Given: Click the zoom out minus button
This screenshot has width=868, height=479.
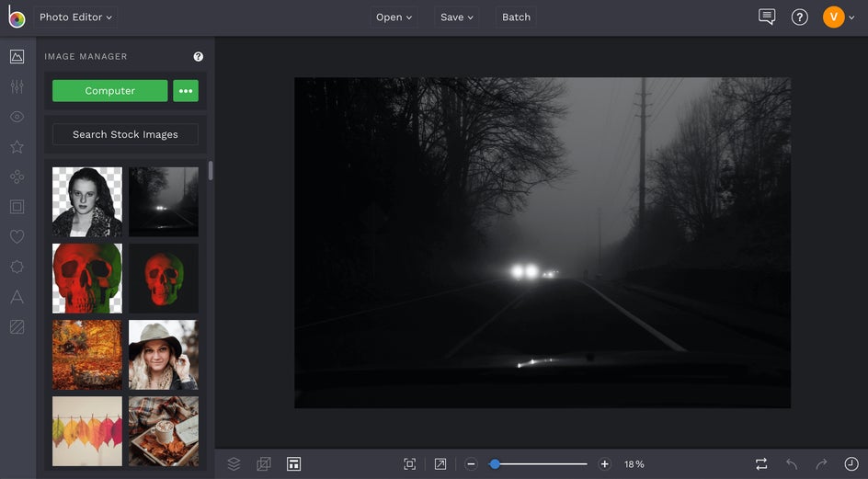Looking at the screenshot, I should [471, 464].
